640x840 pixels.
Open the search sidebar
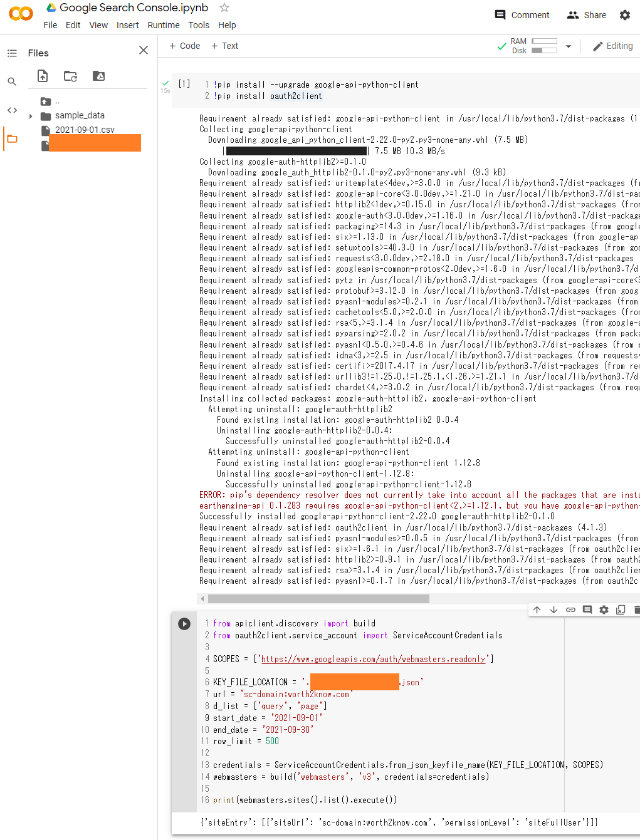point(11,81)
